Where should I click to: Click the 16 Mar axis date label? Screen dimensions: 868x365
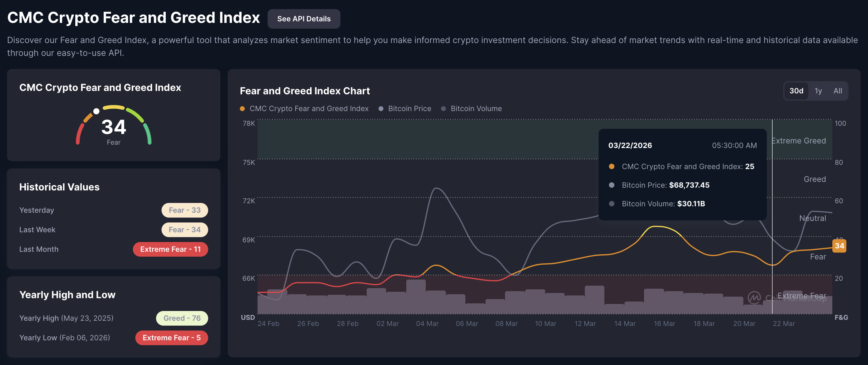pyautogui.click(x=664, y=323)
